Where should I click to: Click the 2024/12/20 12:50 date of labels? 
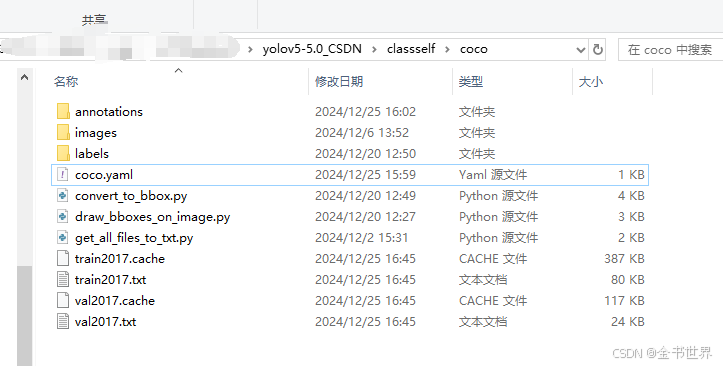pos(365,153)
